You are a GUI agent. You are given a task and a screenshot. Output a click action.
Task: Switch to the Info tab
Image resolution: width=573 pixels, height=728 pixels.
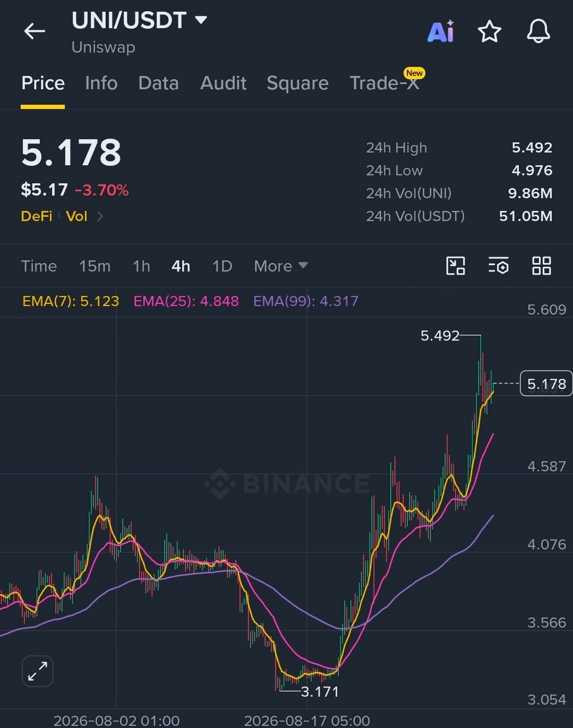click(101, 83)
